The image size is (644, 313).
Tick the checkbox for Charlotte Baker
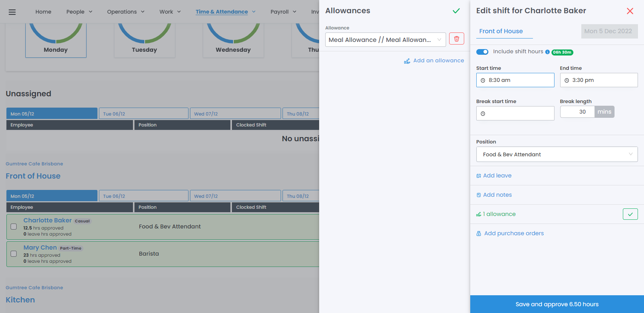pos(14,227)
